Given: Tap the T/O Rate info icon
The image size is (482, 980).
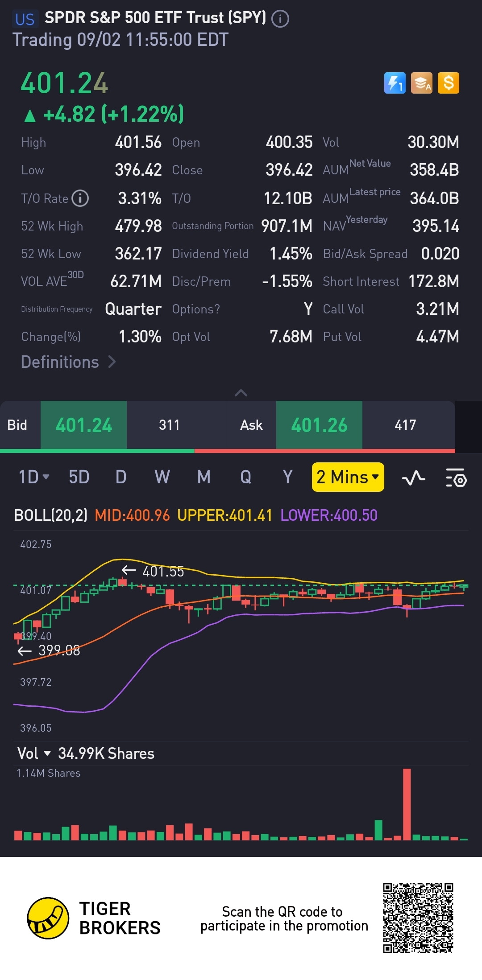Looking at the screenshot, I should (x=80, y=198).
